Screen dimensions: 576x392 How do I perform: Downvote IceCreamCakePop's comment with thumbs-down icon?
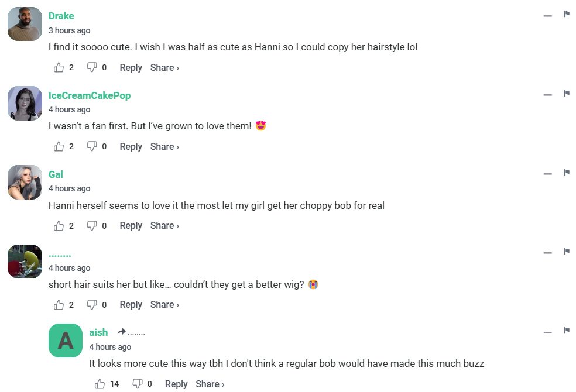click(92, 147)
